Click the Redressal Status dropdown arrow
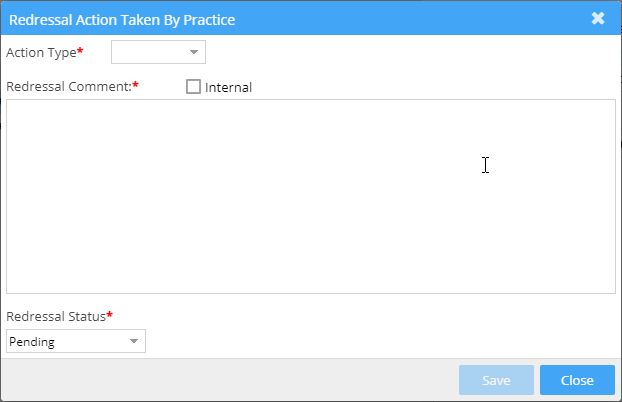 [x=134, y=342]
